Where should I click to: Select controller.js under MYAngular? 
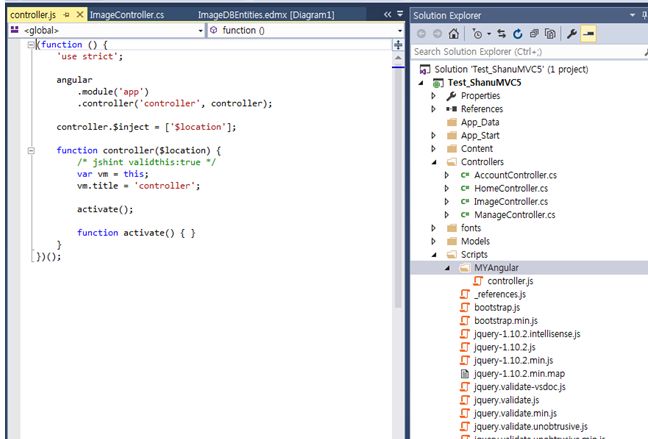[x=510, y=281]
